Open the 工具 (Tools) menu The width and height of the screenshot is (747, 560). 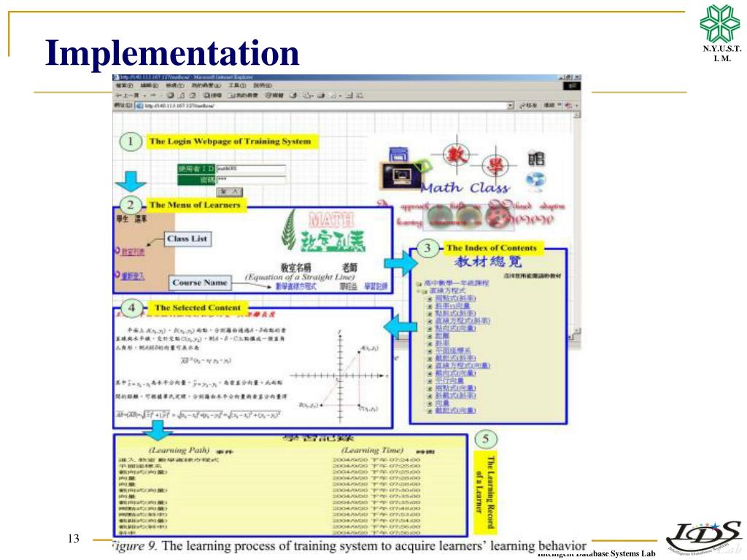click(x=237, y=85)
